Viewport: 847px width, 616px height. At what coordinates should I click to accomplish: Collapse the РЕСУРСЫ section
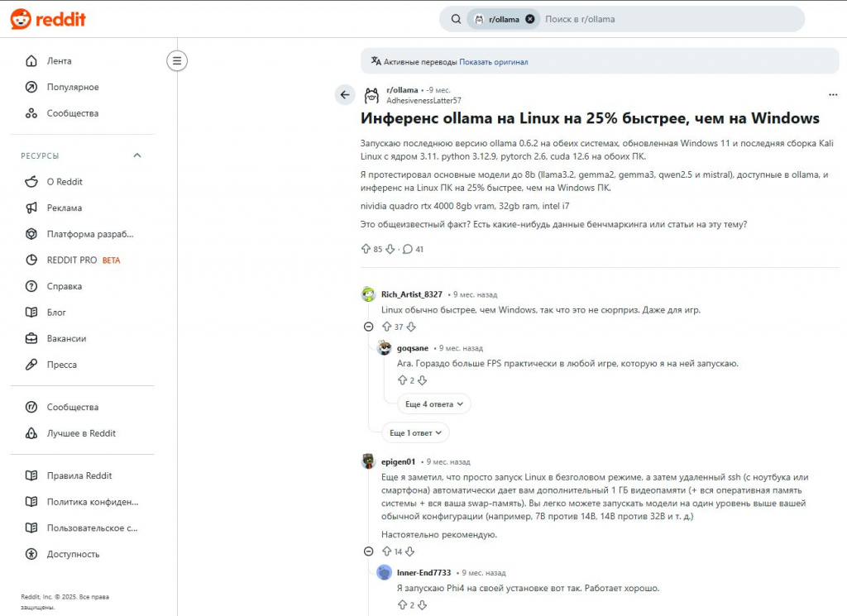click(x=137, y=155)
